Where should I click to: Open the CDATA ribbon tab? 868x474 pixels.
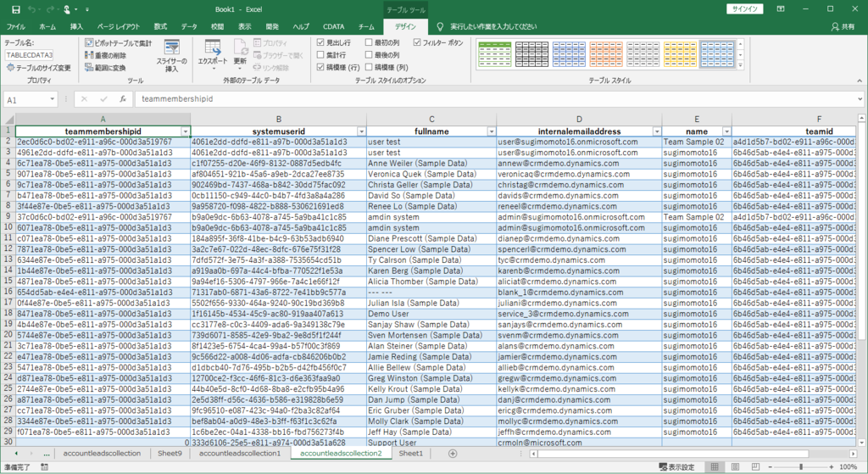[x=334, y=26]
